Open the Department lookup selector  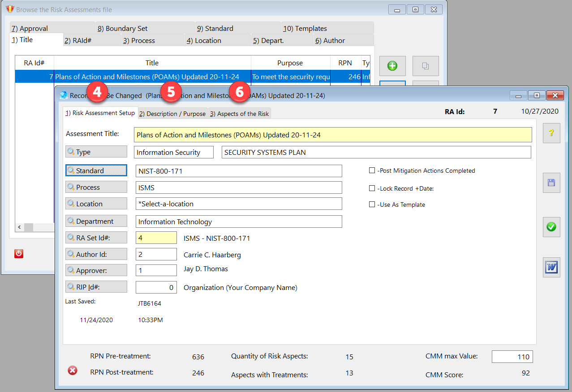tap(96, 221)
